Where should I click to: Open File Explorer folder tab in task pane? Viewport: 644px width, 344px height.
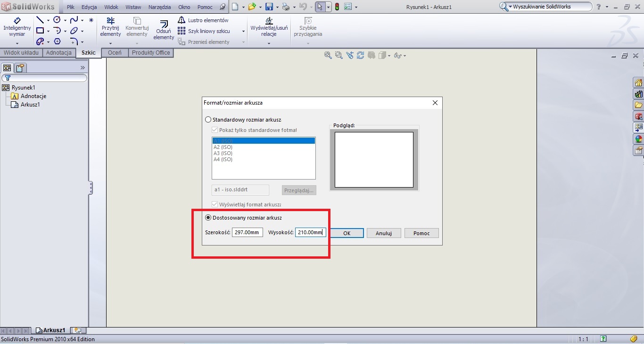(x=638, y=105)
